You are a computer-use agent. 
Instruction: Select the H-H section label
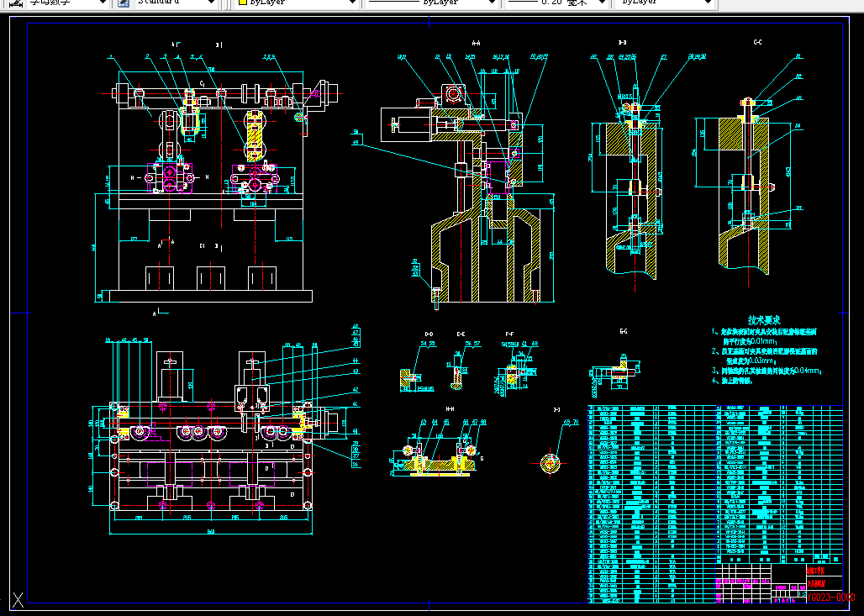[450, 409]
